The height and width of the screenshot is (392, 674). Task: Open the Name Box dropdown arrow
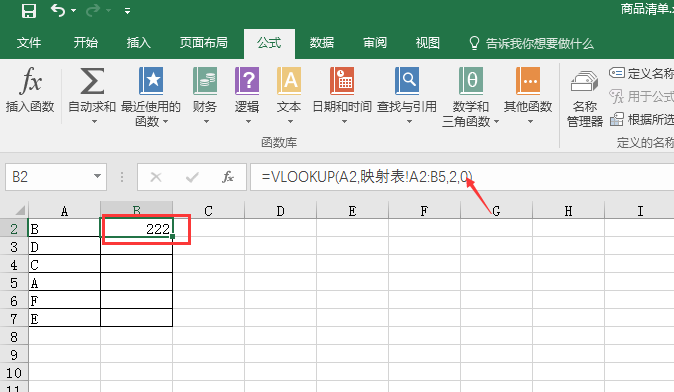point(98,176)
